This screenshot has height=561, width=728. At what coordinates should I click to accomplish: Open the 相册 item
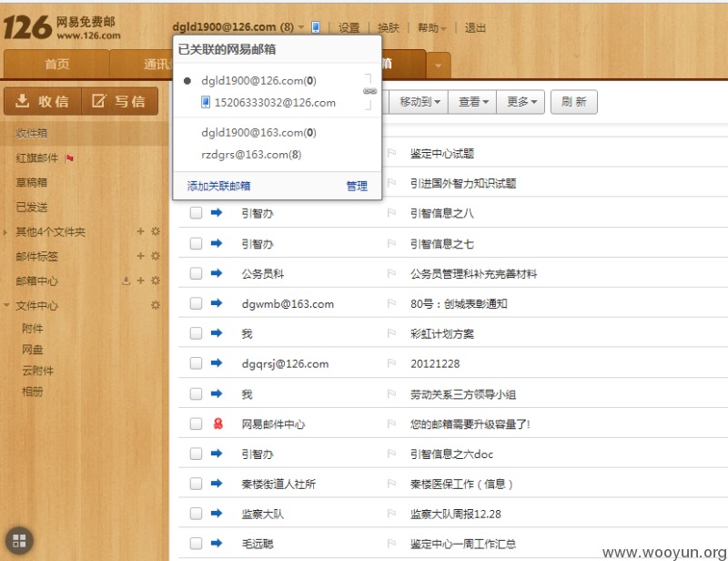pos(33,392)
